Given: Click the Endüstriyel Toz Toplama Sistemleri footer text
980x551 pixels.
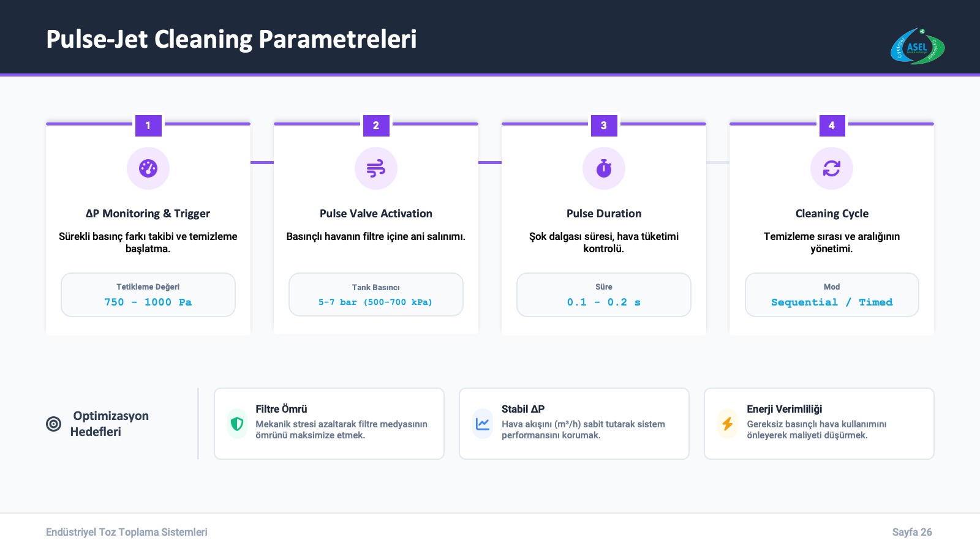Looking at the screenshot, I should coord(127,532).
